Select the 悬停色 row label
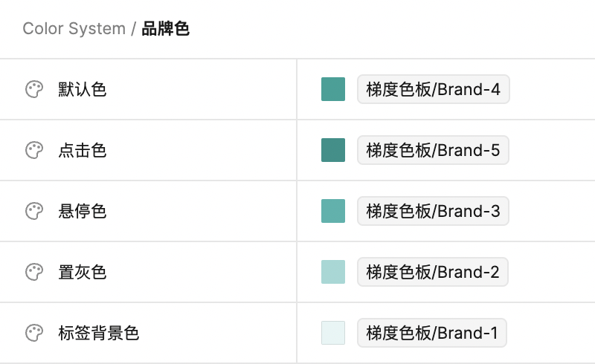Viewport: 595px width, 364px height. pyautogui.click(x=83, y=212)
